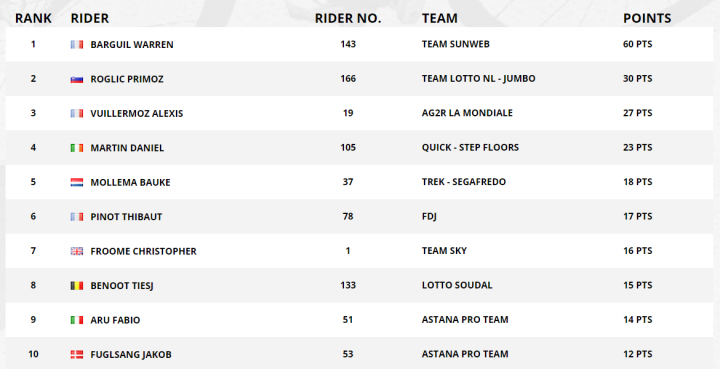Click the French flag beside Pinot Thibaut

click(77, 217)
